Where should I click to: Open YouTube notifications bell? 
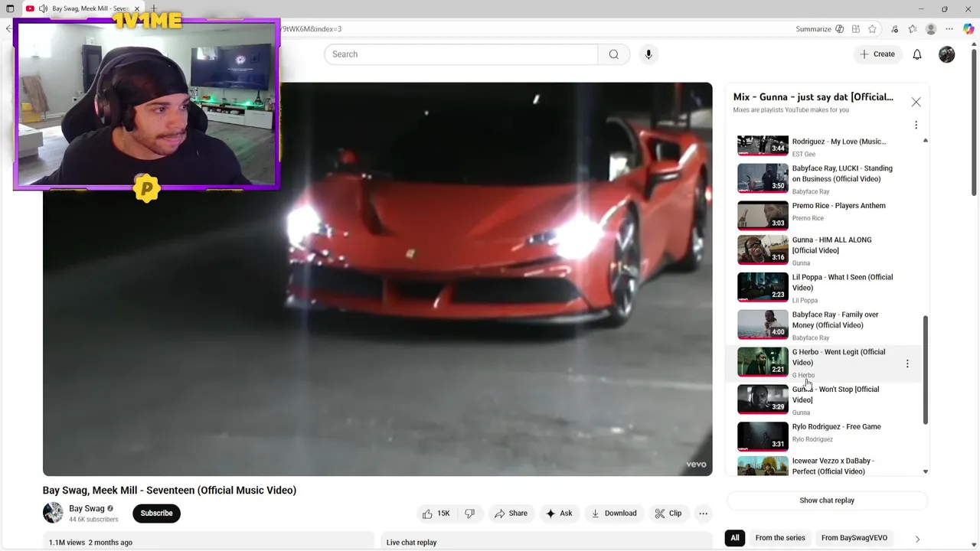click(x=917, y=54)
